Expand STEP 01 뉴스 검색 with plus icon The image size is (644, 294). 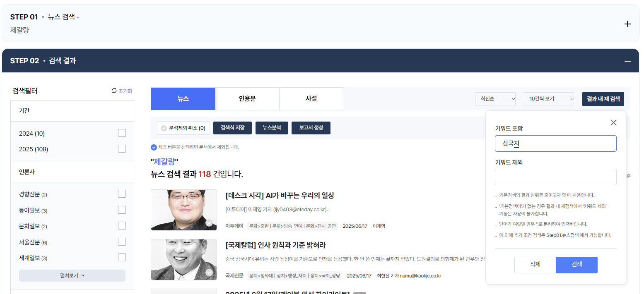click(x=627, y=24)
